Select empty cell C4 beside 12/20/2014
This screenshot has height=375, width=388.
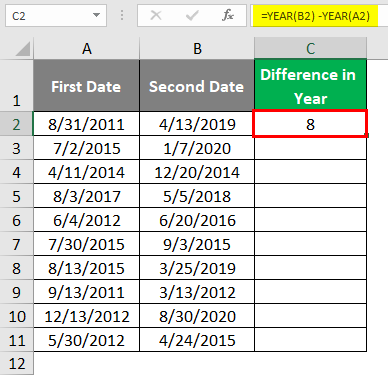(310, 172)
